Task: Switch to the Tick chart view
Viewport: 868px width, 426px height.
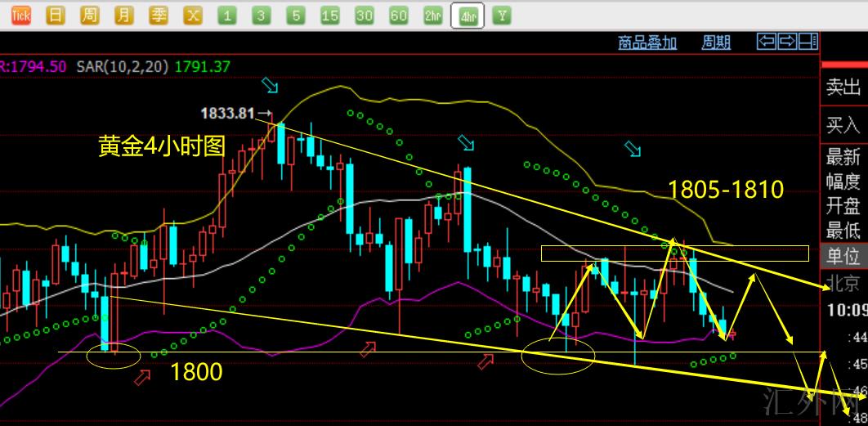Action: (20, 16)
